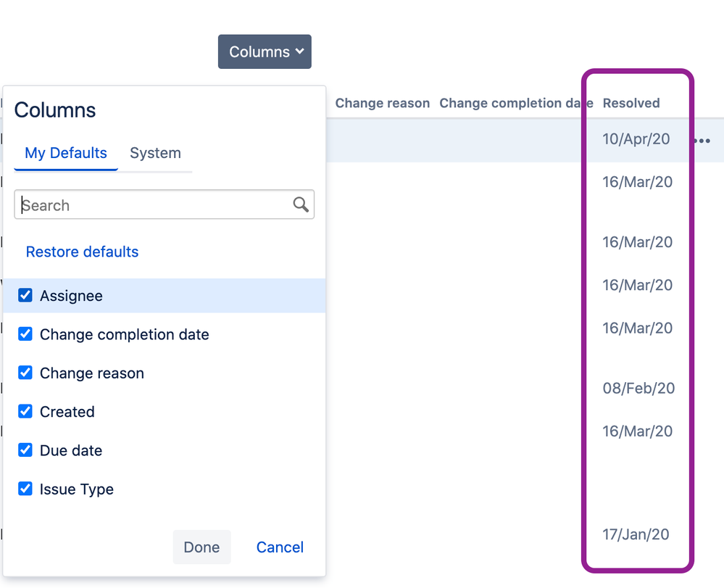The height and width of the screenshot is (588, 724).
Task: Click the Change completion date header
Action: pyautogui.click(x=515, y=103)
